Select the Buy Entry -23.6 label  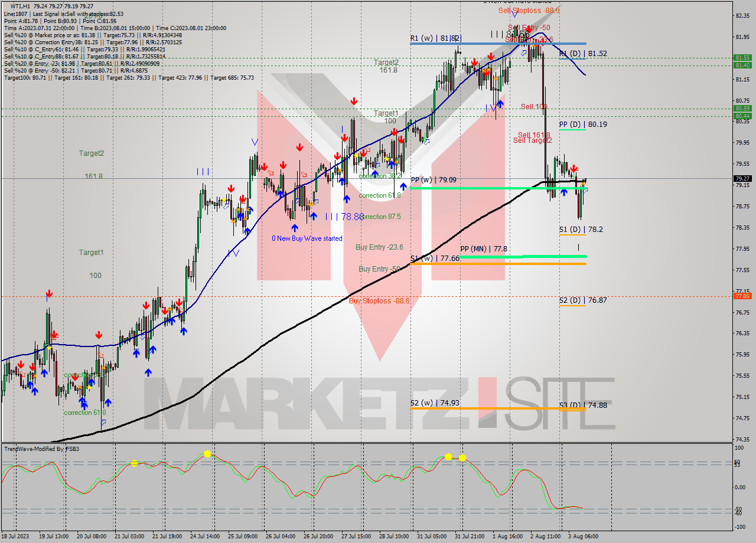coord(379,247)
